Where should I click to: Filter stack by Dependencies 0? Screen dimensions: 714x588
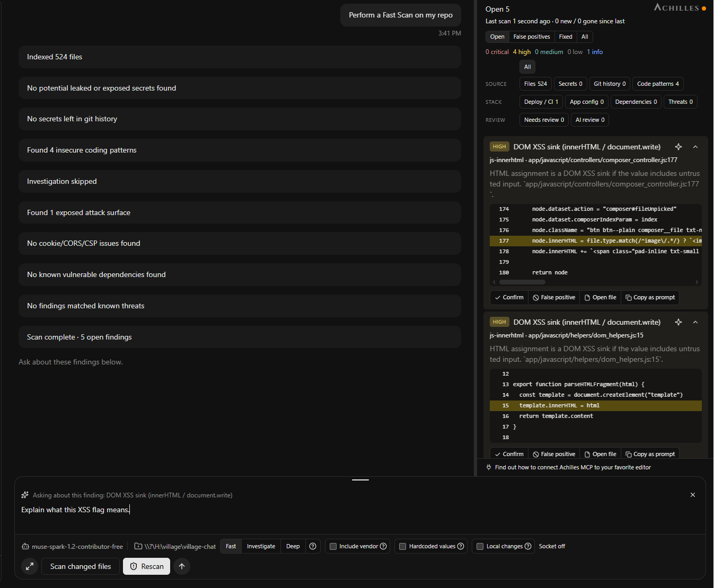636,102
